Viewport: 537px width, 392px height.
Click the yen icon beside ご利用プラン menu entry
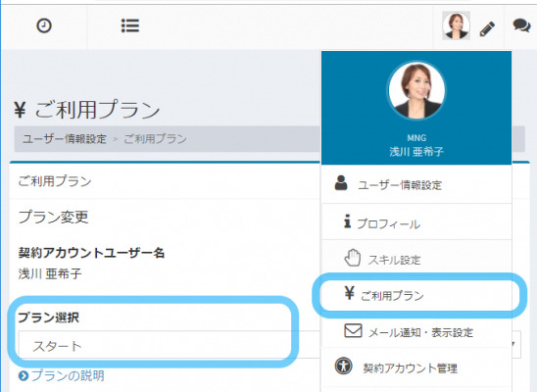click(x=349, y=293)
